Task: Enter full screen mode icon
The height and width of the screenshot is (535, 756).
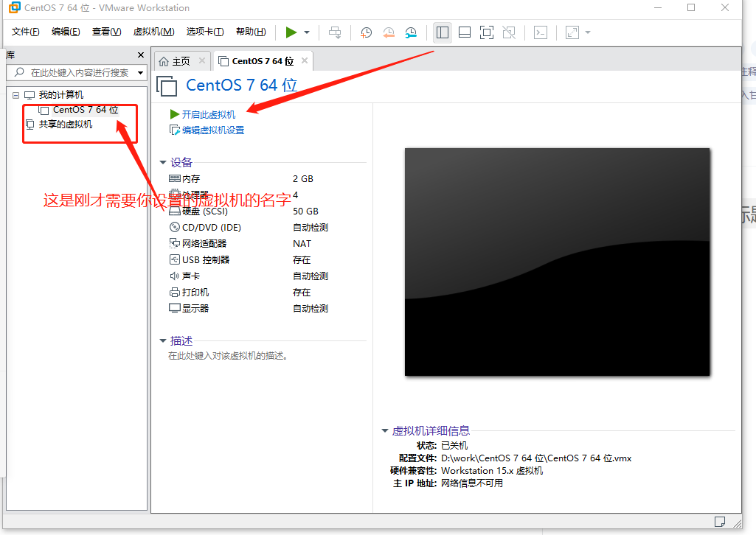Action: pyautogui.click(x=487, y=32)
